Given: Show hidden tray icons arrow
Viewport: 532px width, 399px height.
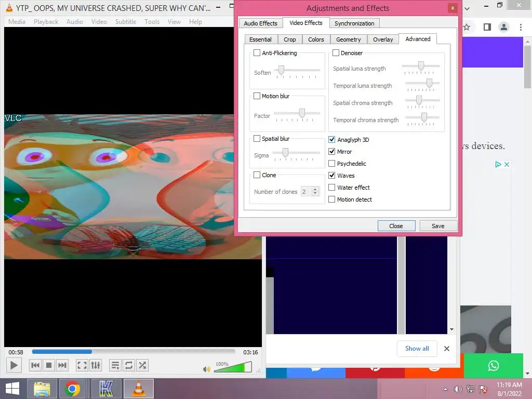Looking at the screenshot, I should [x=445, y=389].
